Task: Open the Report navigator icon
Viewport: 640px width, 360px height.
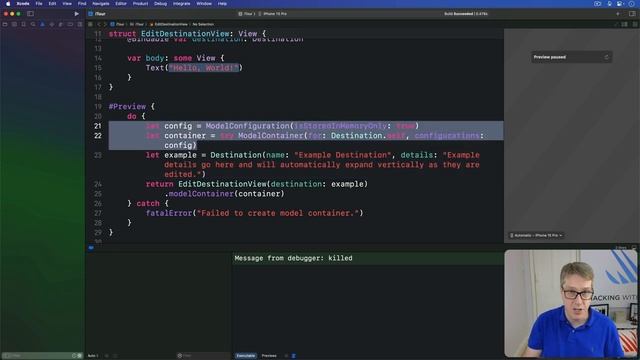Action: [x=80, y=24]
